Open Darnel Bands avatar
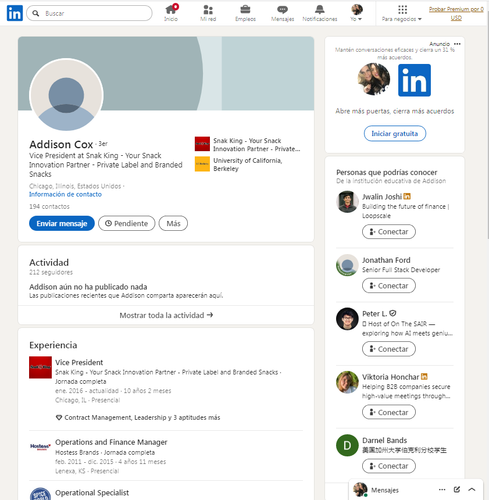 point(347,445)
